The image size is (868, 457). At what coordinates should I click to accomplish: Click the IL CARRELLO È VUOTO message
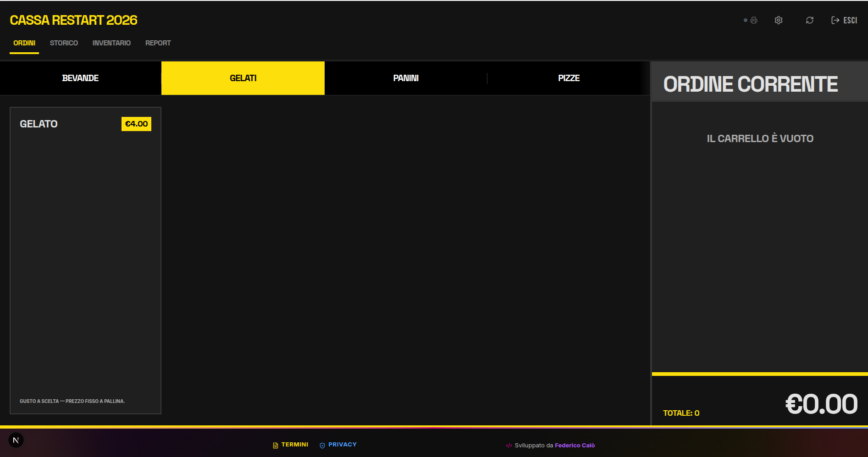[760, 138]
